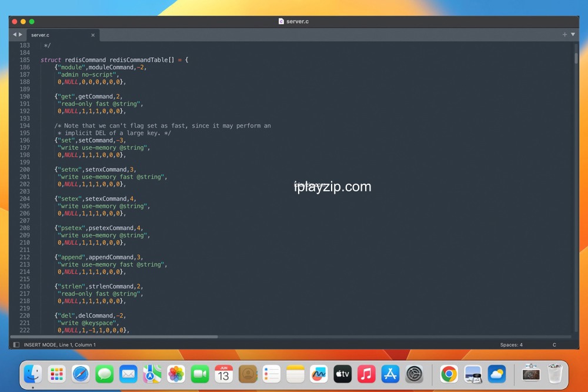Toggle the sidebar icon in status bar
This screenshot has width=588, height=392.
16,345
